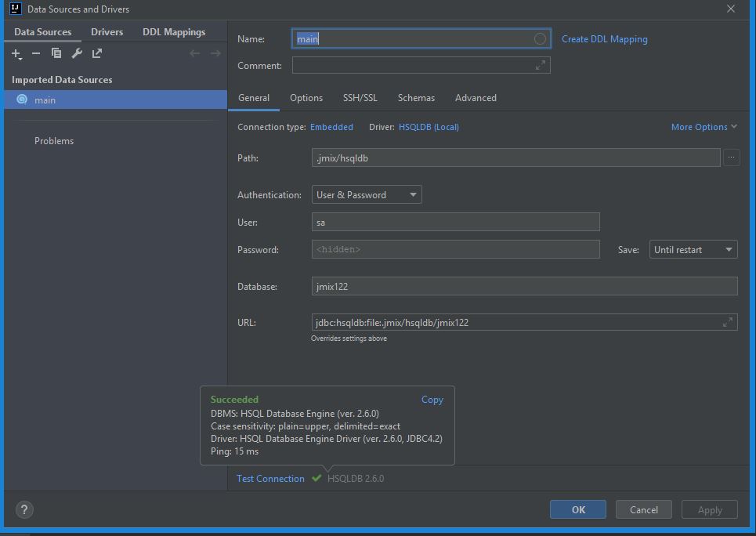This screenshot has height=536, width=756.
Task: Click the Database input field
Action: 525,286
